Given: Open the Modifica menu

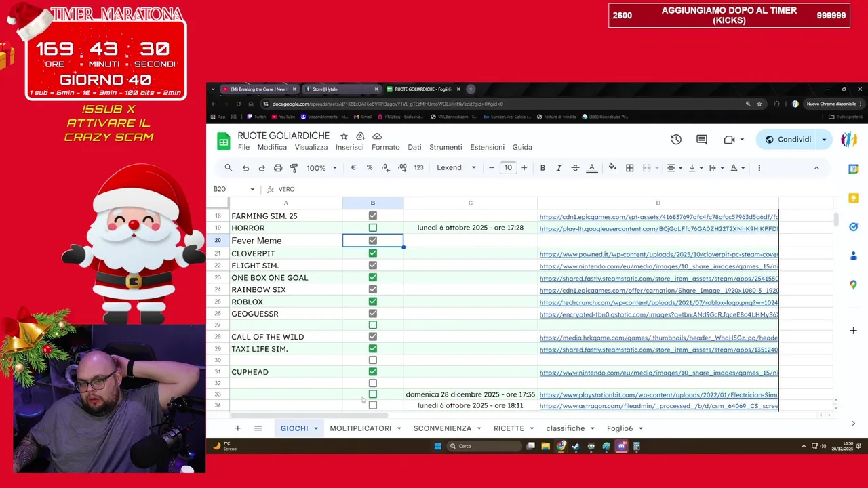Looking at the screenshot, I should coord(272,148).
